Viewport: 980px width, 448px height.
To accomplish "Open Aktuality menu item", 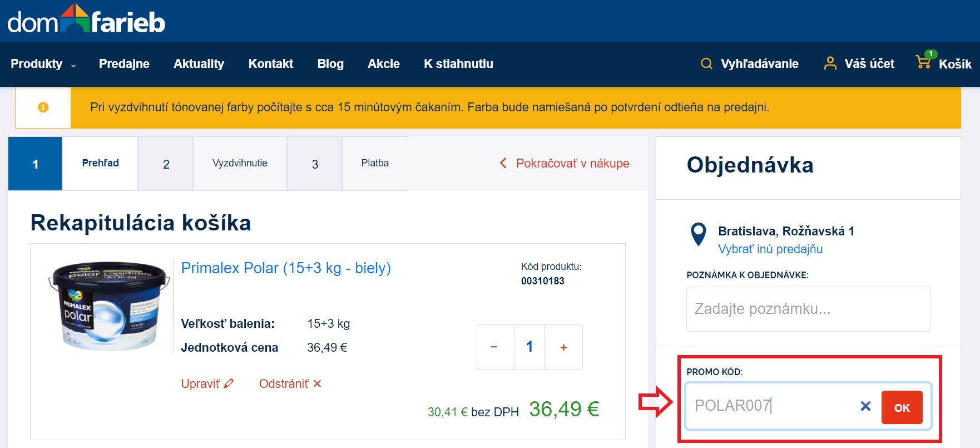I will [x=199, y=64].
